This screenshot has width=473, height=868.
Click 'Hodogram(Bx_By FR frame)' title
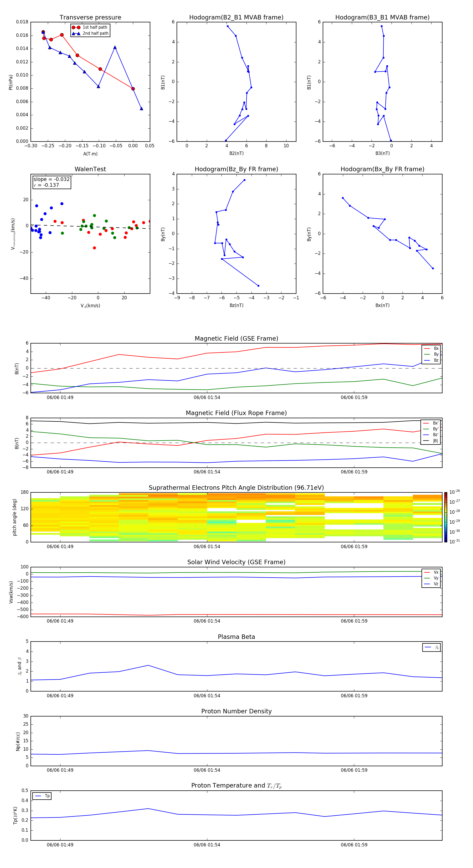tap(382, 169)
